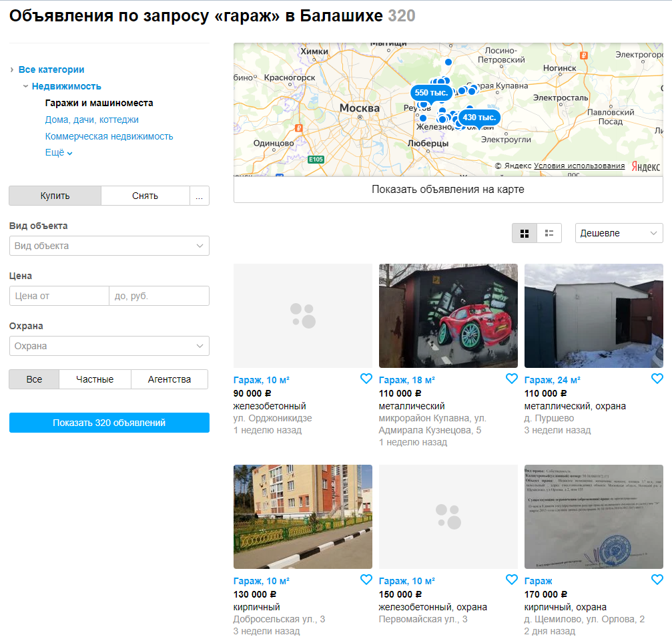Image resolution: width=672 pixels, height=643 pixels.
Task: Open the Дешевле sort dropdown
Action: 619,233
